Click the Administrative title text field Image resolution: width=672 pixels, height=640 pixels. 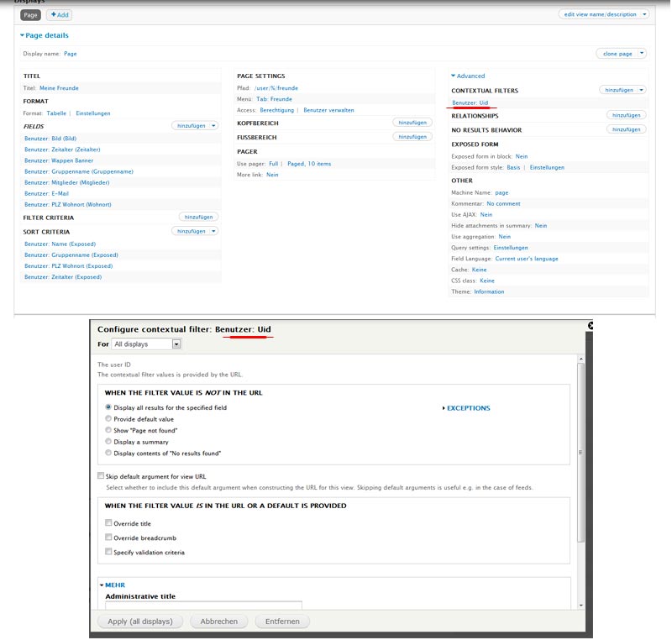pos(203,605)
